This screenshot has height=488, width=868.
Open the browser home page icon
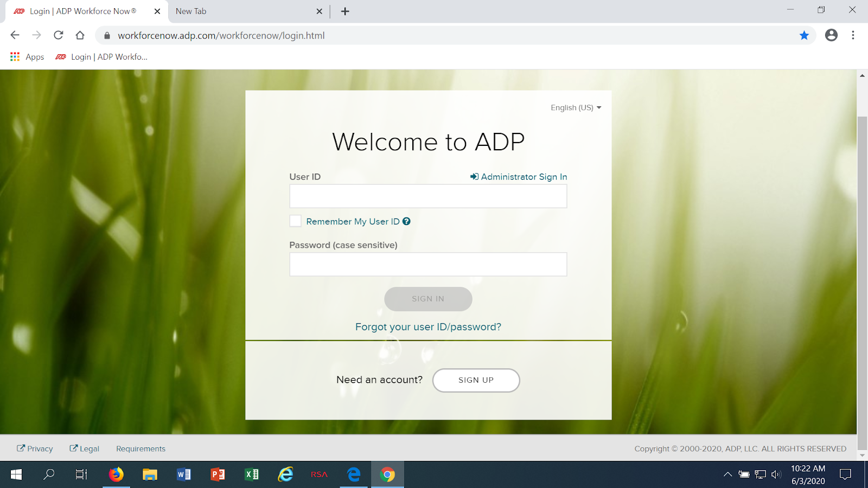80,35
